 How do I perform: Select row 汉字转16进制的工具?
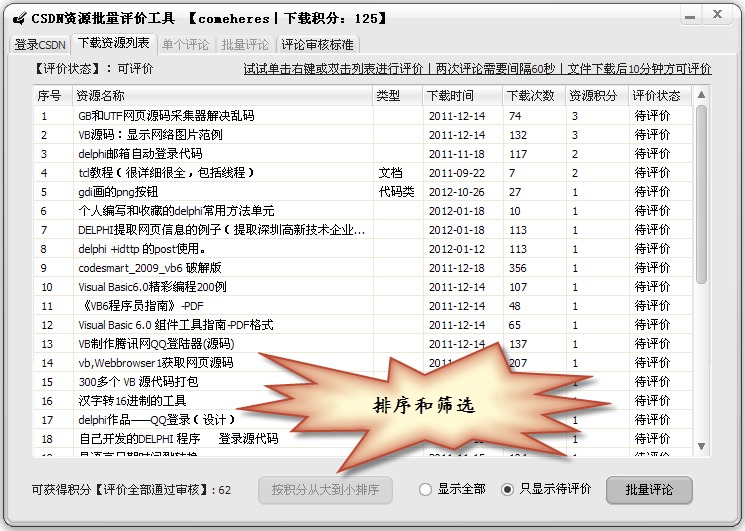pyautogui.click(x=363, y=401)
